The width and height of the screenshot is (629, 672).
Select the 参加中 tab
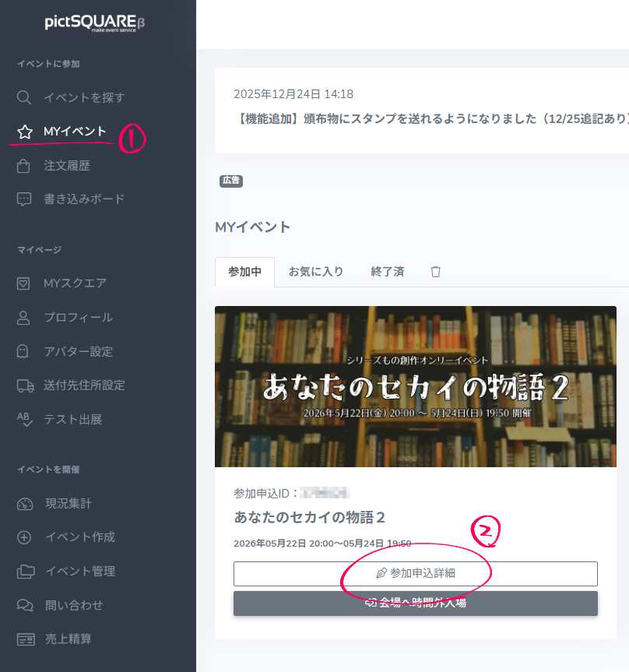pos(244,272)
